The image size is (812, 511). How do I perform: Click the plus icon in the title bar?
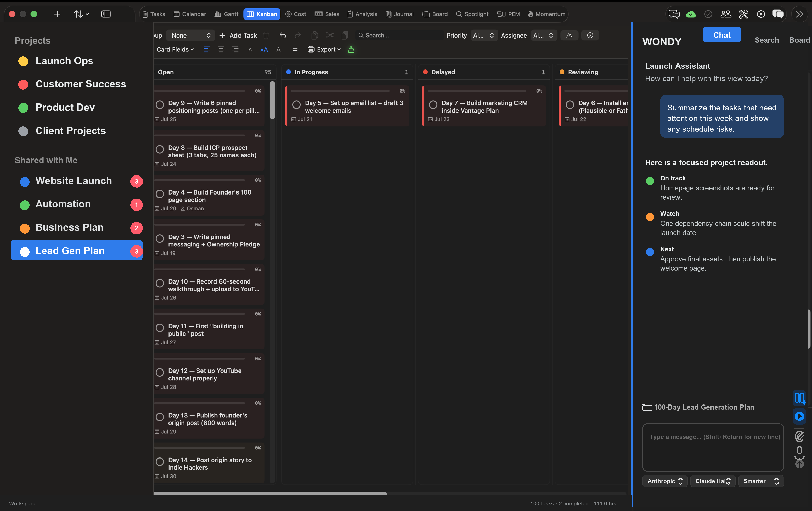tap(57, 14)
